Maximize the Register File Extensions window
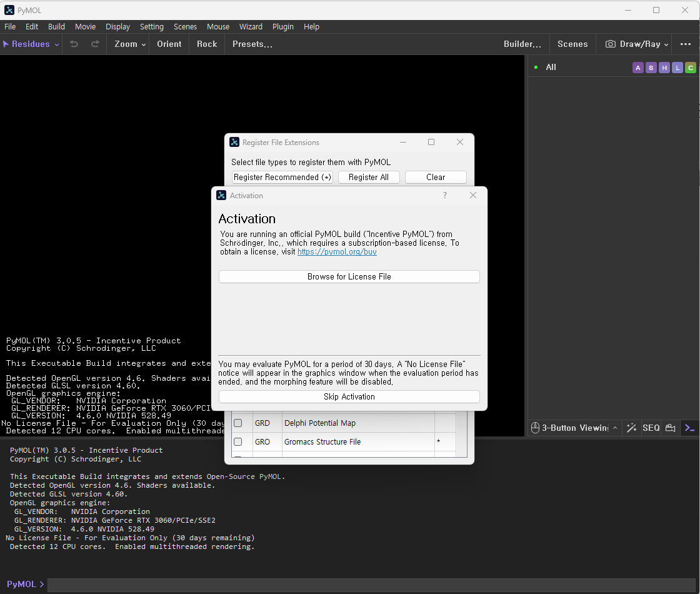The width and height of the screenshot is (700, 594). coord(431,142)
